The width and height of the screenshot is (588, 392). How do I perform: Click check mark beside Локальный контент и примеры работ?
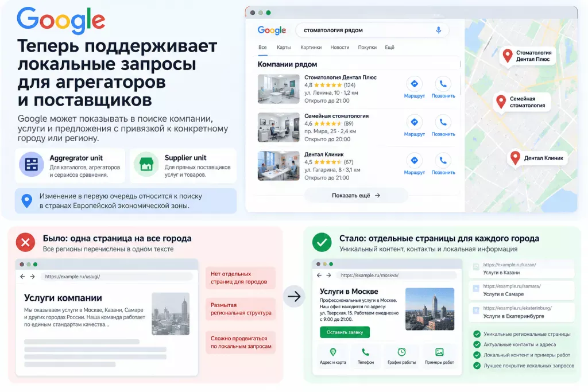click(x=477, y=355)
